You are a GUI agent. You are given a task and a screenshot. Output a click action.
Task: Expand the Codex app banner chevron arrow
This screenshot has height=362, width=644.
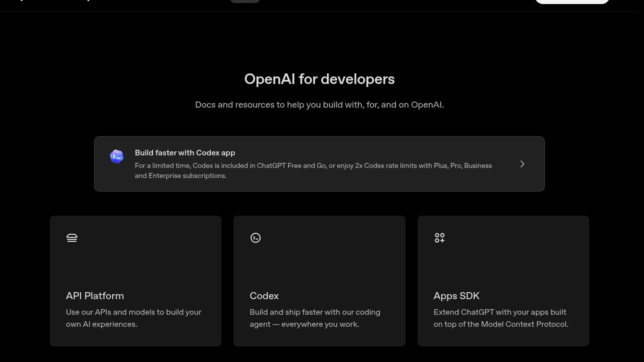[x=522, y=164]
